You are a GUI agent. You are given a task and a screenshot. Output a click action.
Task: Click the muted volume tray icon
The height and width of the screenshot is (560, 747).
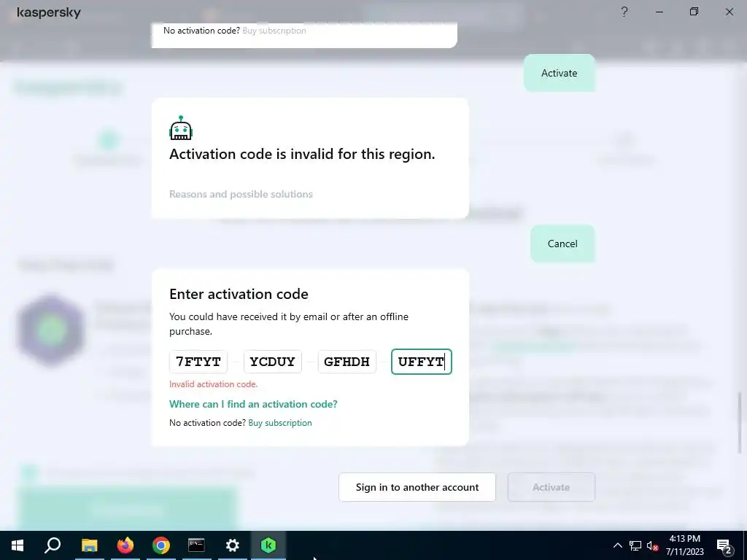pyautogui.click(x=652, y=545)
